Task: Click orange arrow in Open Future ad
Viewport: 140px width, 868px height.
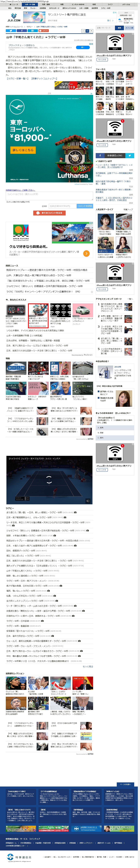Action: pyautogui.click(x=86, y=253)
